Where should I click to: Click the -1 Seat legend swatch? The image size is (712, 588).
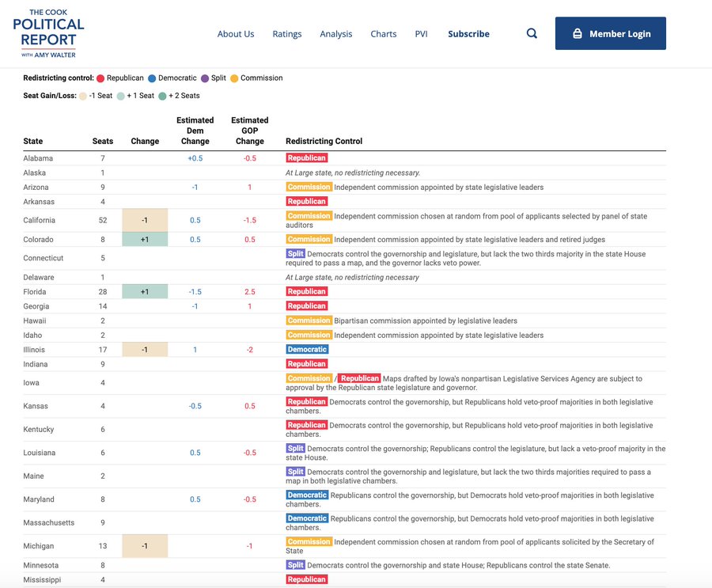[82, 96]
